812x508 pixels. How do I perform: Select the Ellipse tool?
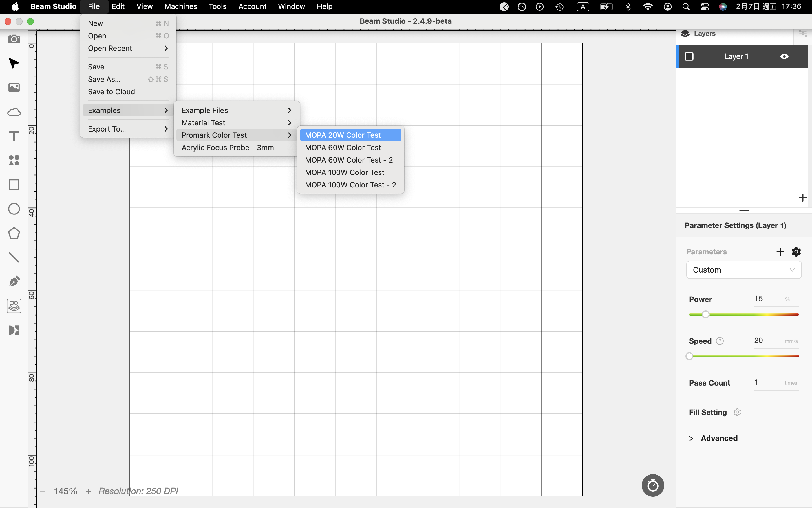point(14,209)
